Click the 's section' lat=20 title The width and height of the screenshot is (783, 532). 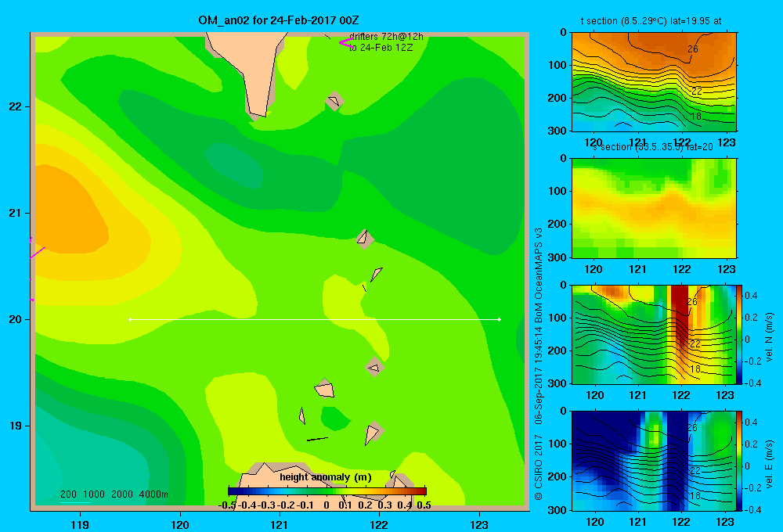coord(653,147)
